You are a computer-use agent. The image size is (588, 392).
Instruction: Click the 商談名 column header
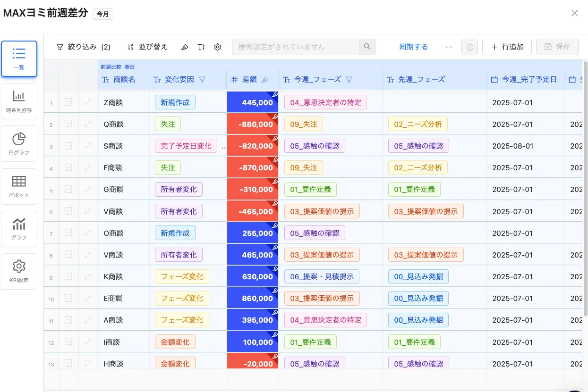(x=123, y=80)
